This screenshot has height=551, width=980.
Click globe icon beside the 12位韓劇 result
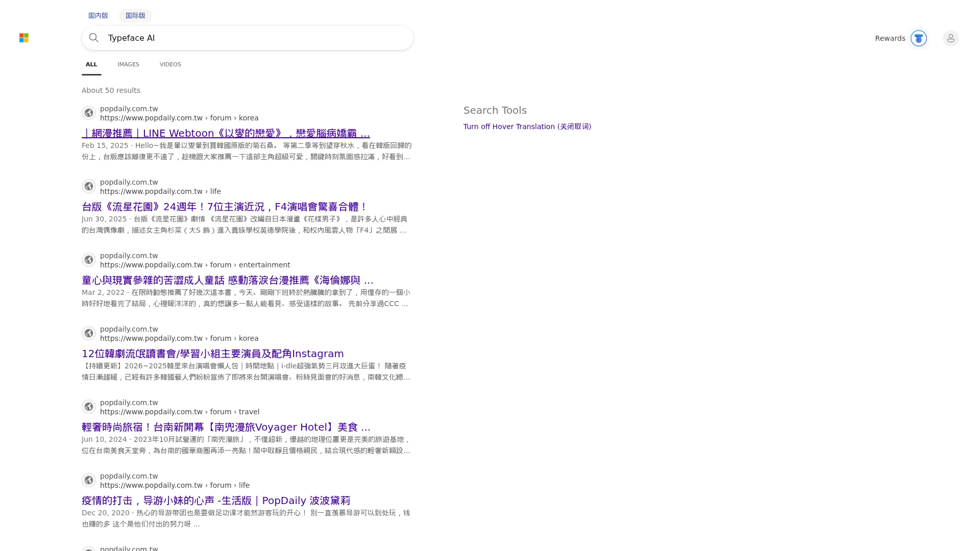coord(89,333)
